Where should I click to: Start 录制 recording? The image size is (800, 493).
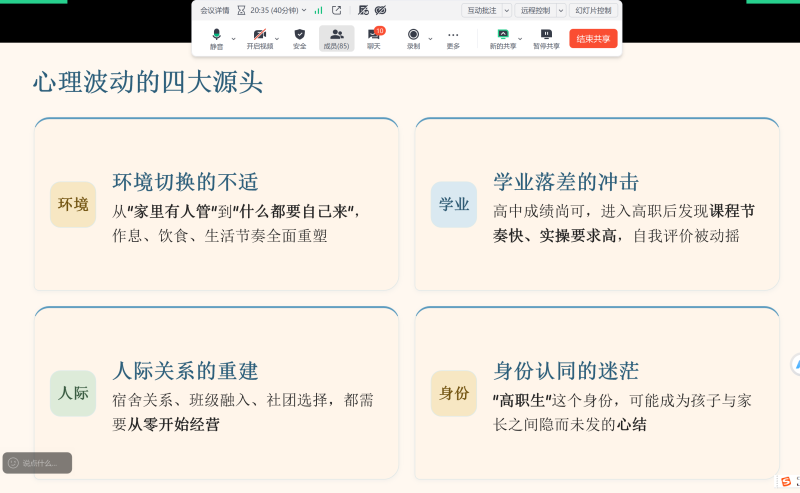(413, 39)
